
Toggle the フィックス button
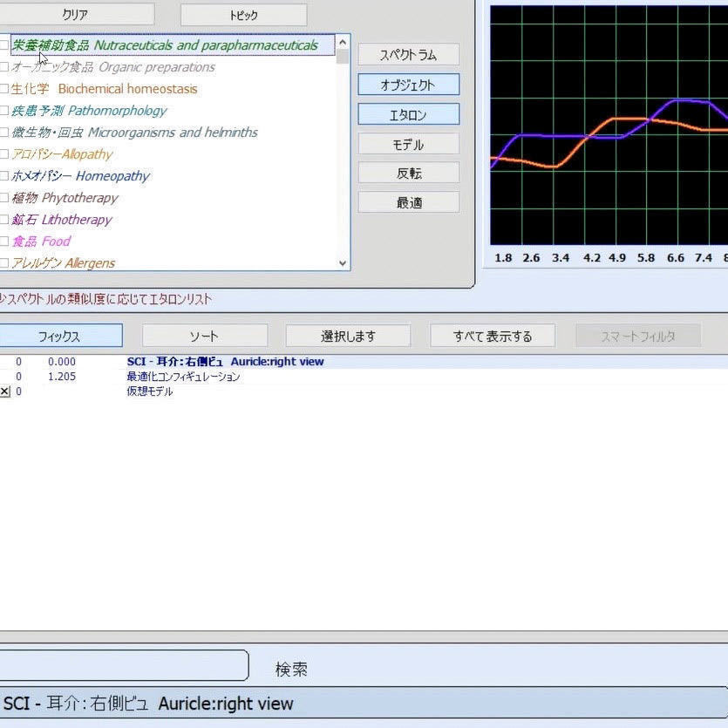(x=60, y=336)
